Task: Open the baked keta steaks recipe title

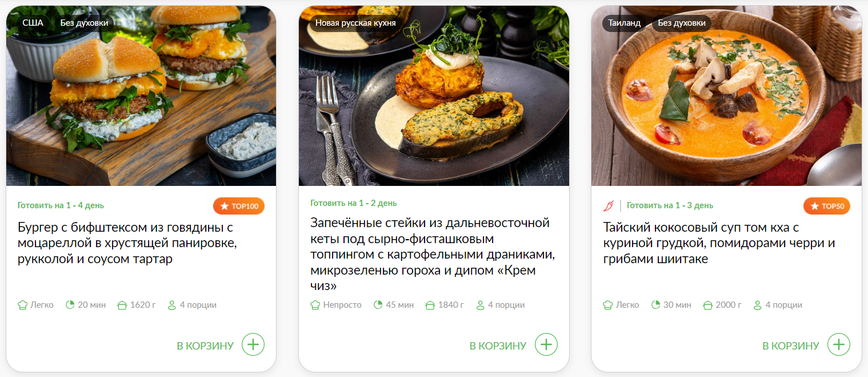Action: point(433,254)
